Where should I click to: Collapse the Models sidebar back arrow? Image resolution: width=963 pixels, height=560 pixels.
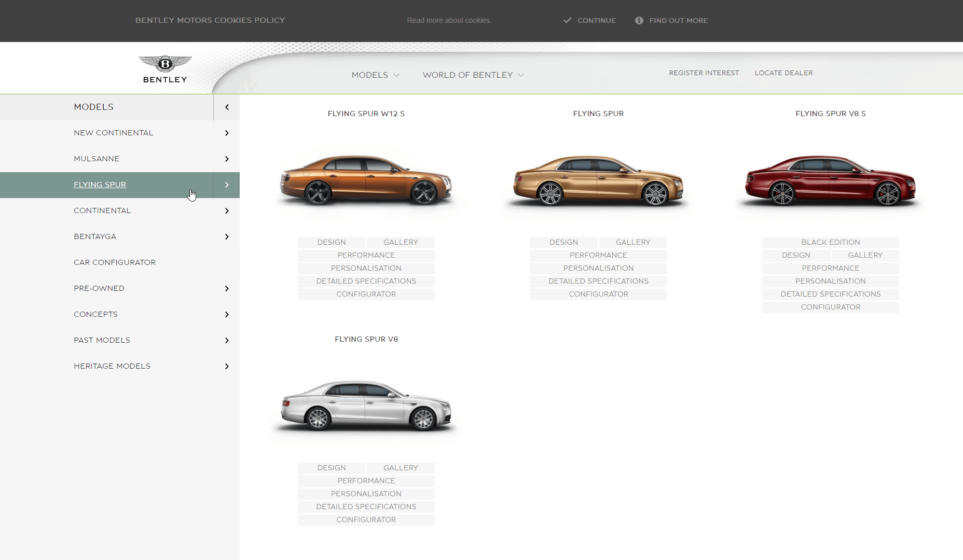click(x=227, y=107)
